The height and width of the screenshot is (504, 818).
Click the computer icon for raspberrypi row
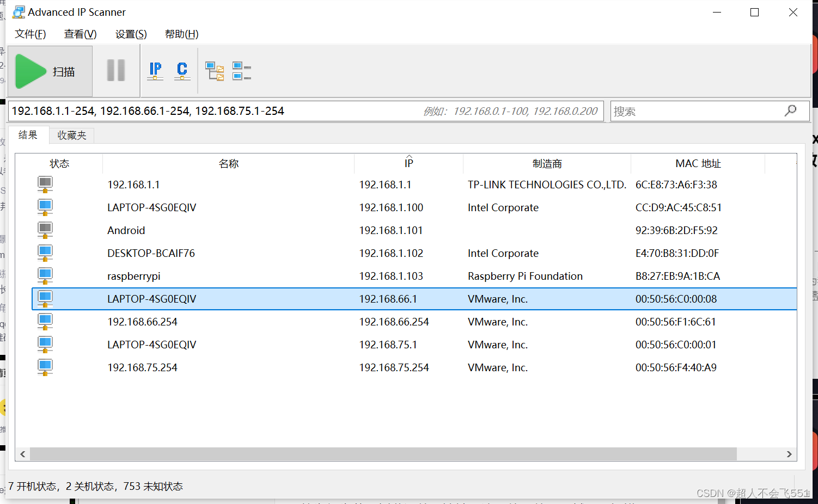(45, 276)
